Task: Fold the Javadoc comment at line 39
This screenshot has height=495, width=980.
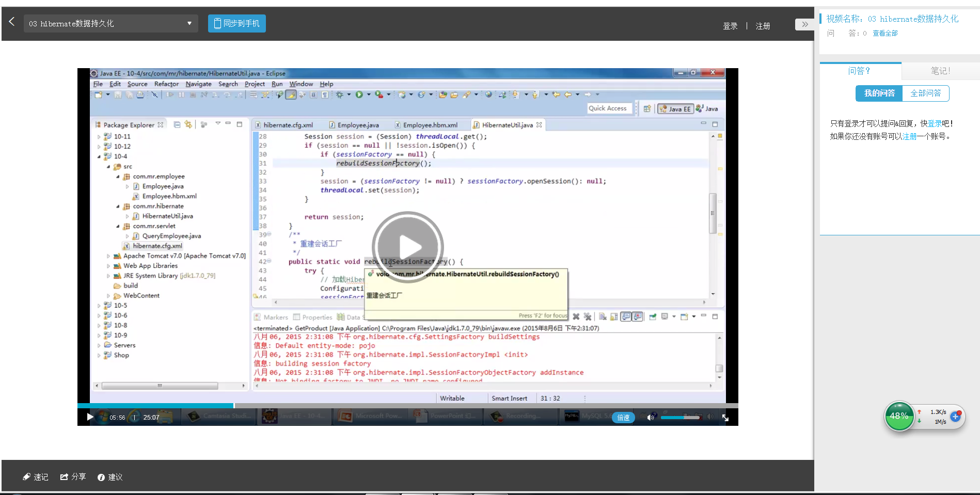Action: (269, 234)
